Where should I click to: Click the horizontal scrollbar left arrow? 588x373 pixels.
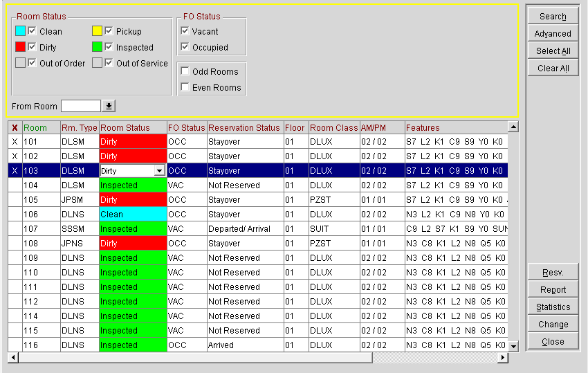[12, 358]
